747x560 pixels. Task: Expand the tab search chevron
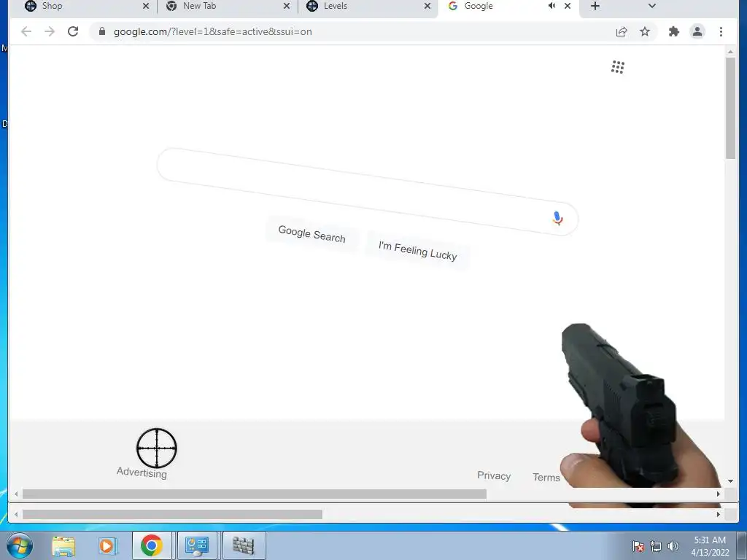(652, 6)
